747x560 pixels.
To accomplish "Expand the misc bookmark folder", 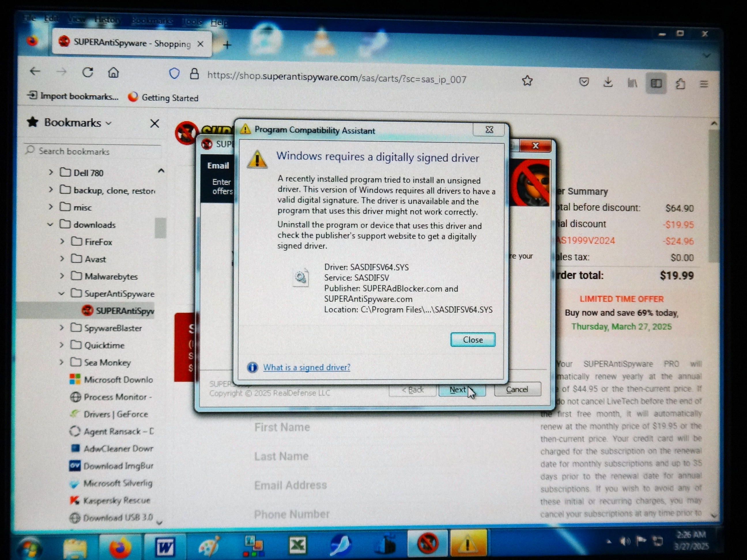I will click(51, 207).
